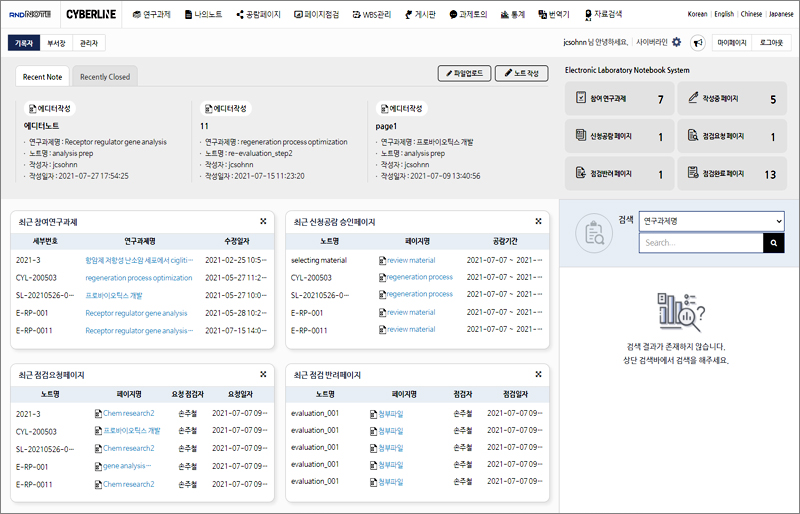800x514 pixels.
Task: Open the 점검요청 페이지 tile
Action: [731, 136]
